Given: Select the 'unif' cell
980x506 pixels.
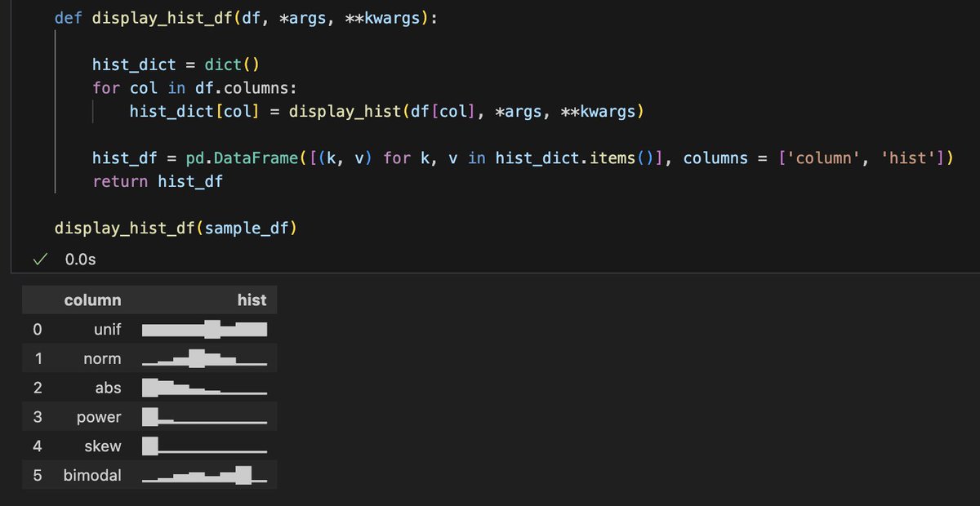Looking at the screenshot, I should [x=106, y=330].
